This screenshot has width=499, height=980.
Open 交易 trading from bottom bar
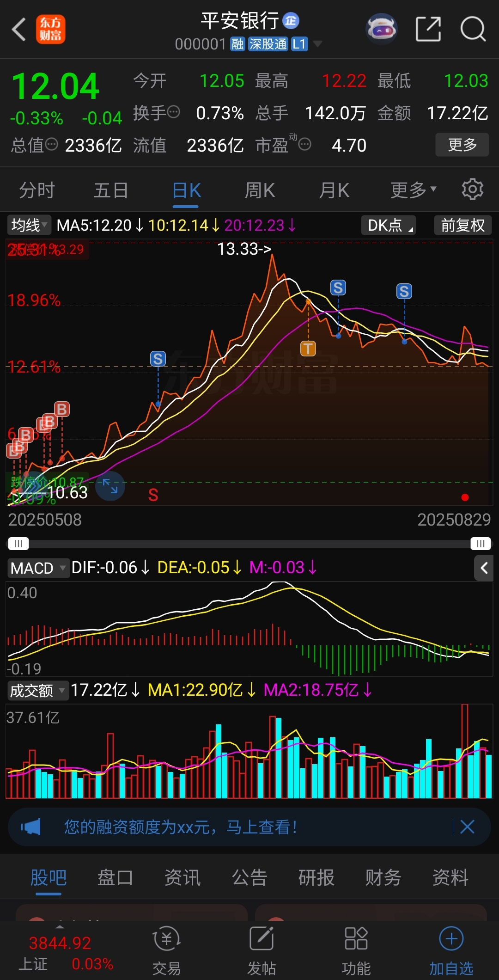[166, 951]
